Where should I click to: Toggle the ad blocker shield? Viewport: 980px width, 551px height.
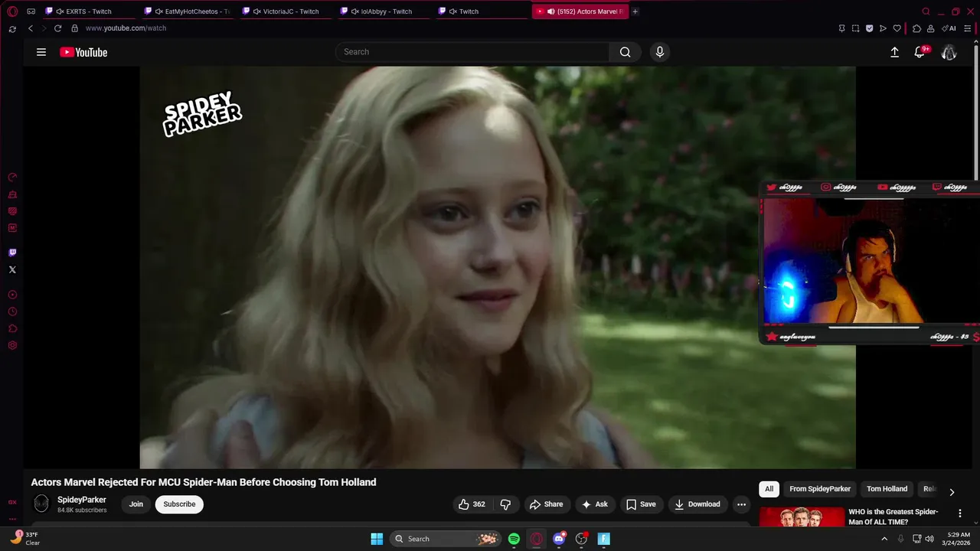click(869, 28)
